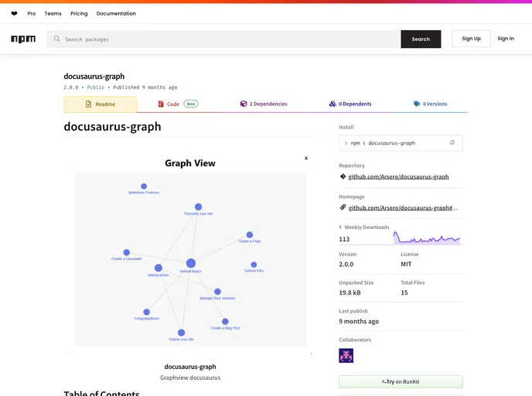
Task: Click the Readme file icon
Action: pos(89,104)
